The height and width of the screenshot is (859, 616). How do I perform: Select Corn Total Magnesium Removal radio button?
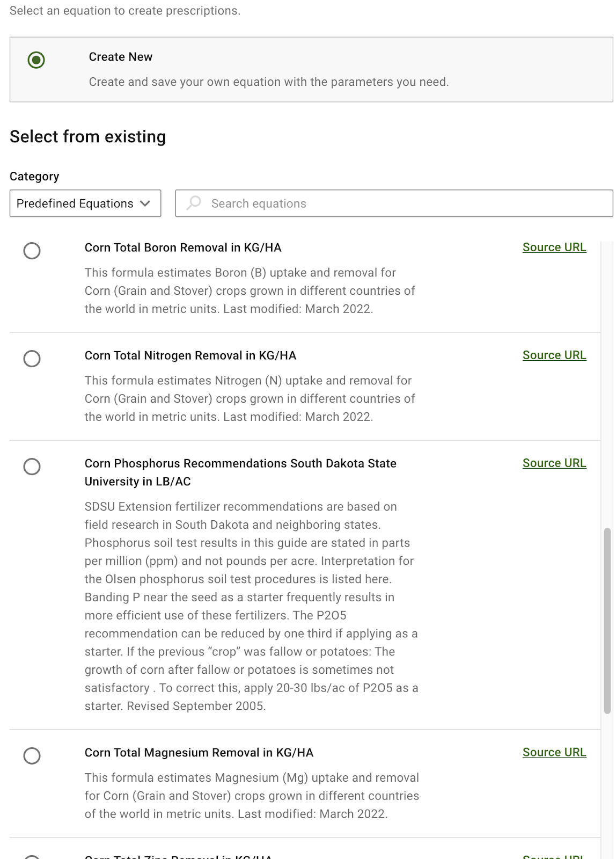click(x=32, y=756)
